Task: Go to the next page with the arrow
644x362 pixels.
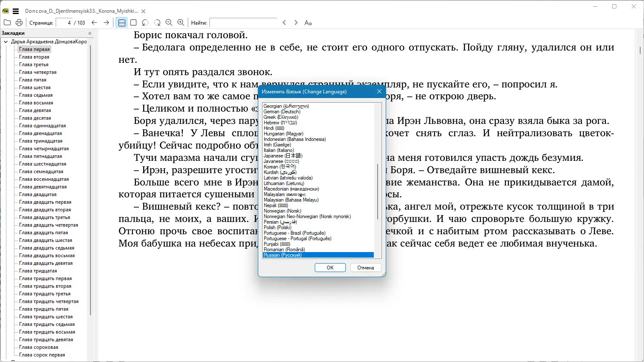Action: coord(106,22)
